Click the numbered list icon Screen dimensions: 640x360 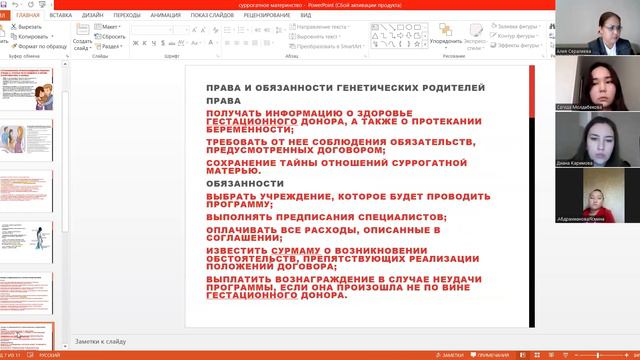242,30
